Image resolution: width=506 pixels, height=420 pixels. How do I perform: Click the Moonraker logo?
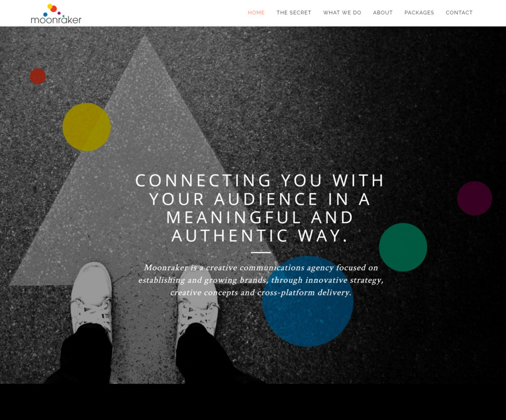point(56,14)
